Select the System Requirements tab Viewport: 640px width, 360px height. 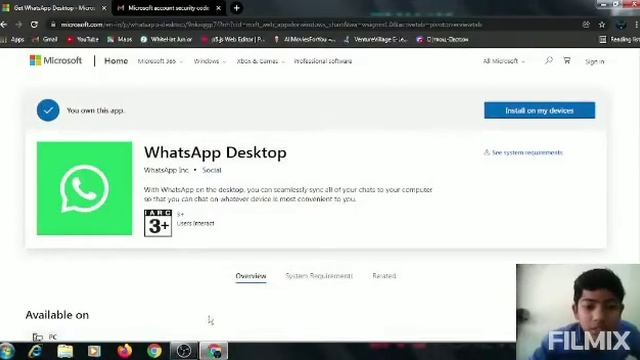[319, 276]
